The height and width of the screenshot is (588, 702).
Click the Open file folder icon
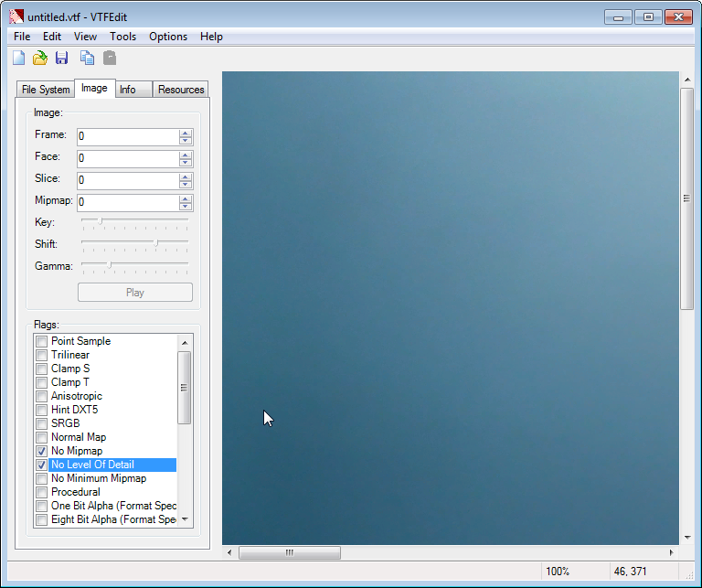click(40, 59)
